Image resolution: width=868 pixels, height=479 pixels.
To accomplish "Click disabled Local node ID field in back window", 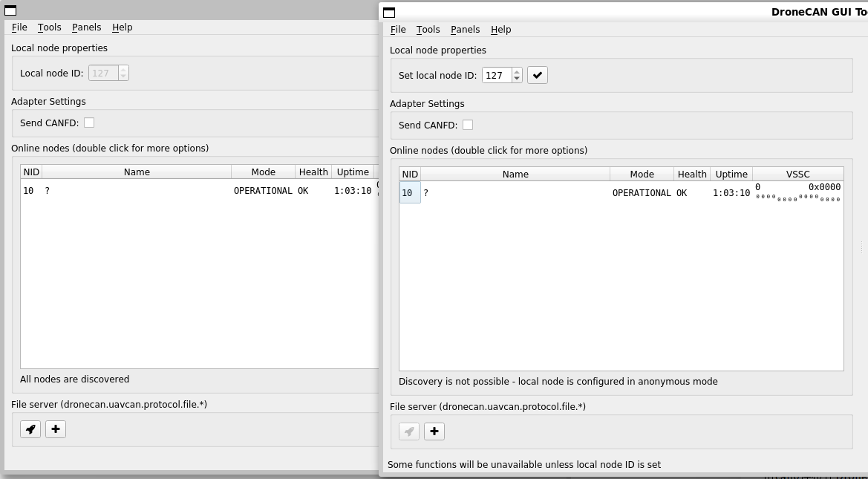I will coord(103,73).
